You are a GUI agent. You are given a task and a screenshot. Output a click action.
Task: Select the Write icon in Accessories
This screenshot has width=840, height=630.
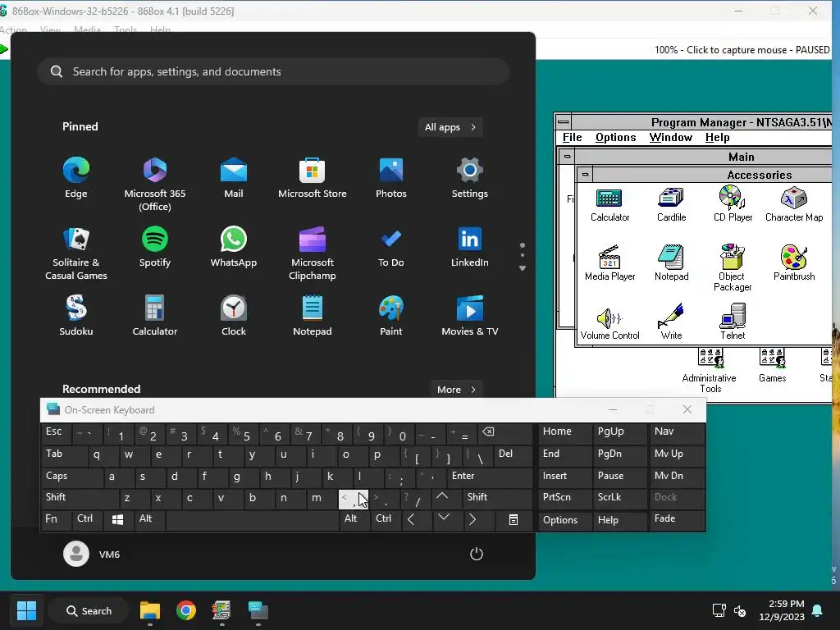click(671, 322)
